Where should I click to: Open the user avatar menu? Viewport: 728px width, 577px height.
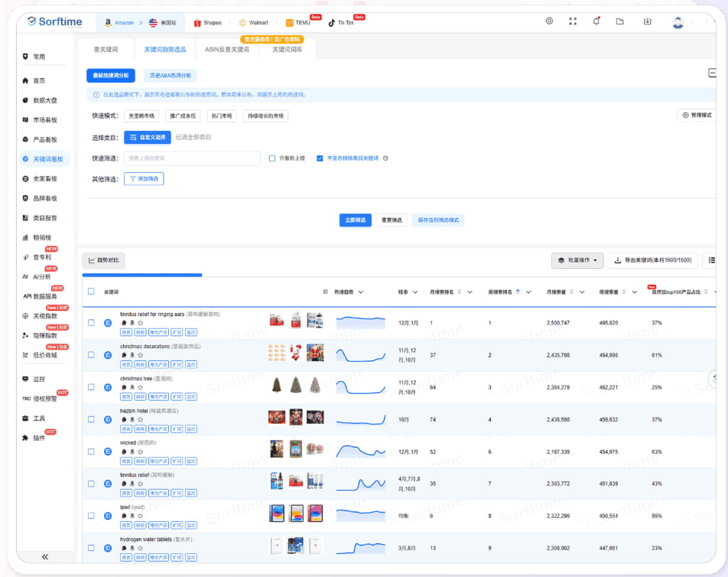(x=678, y=22)
